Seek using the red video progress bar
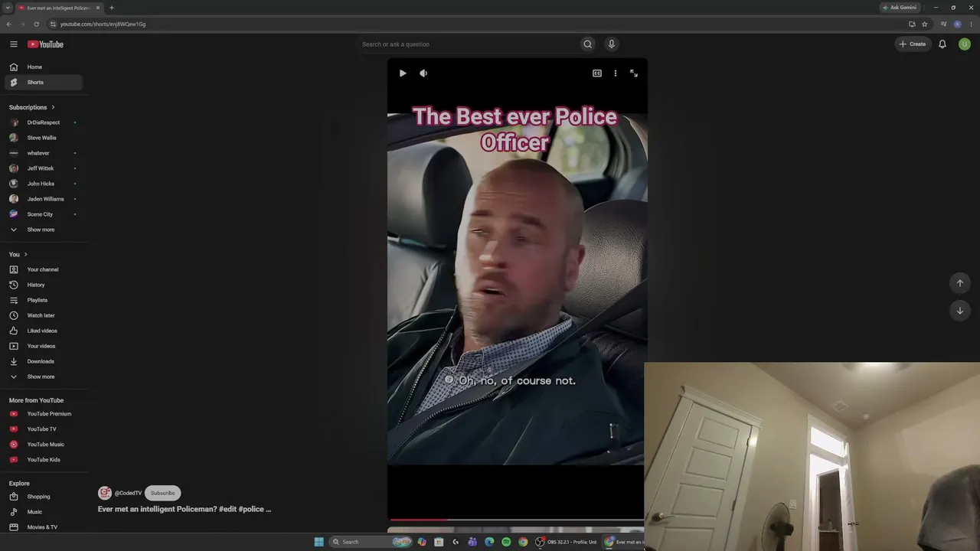The image size is (980, 551). 516,520
